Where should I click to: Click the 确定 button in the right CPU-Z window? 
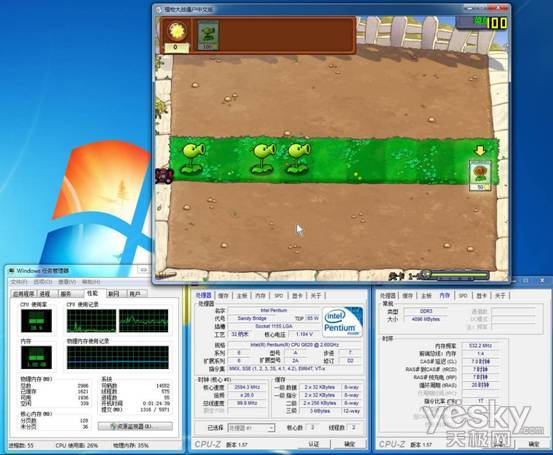tap(534, 444)
